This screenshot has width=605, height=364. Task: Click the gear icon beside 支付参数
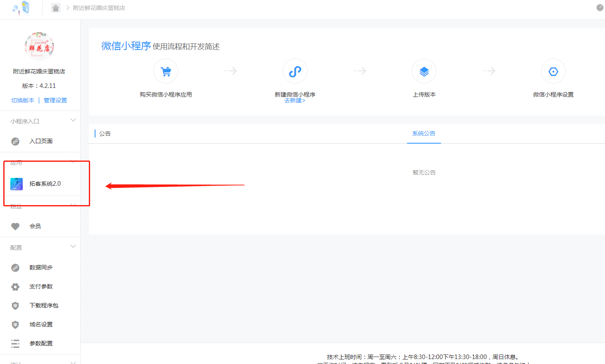(15, 286)
